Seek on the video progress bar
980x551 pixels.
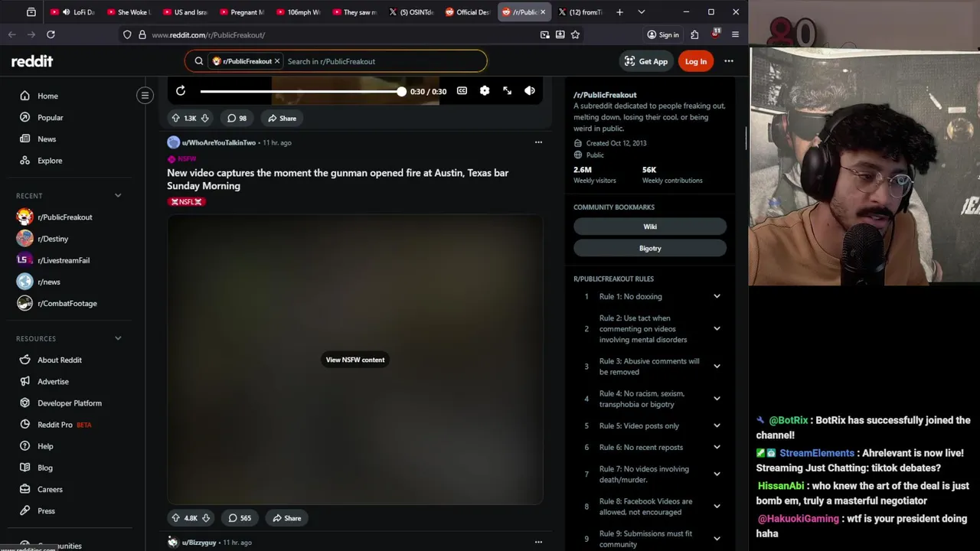pyautogui.click(x=302, y=91)
